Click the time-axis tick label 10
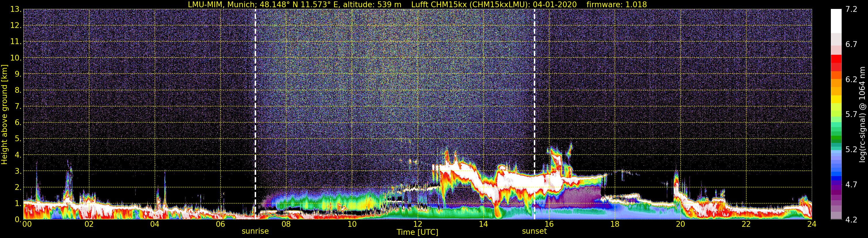The image size is (868, 238). (352, 224)
